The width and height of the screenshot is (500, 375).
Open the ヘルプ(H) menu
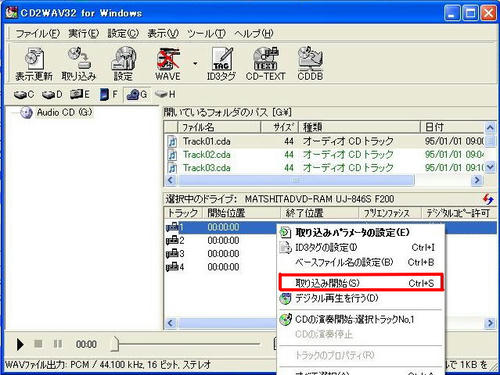point(254,33)
